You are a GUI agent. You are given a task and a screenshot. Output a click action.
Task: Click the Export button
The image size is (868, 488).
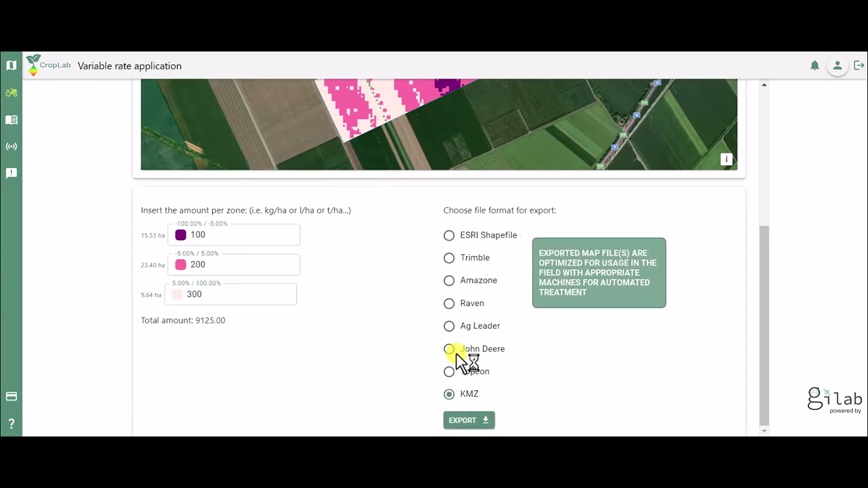pos(469,420)
